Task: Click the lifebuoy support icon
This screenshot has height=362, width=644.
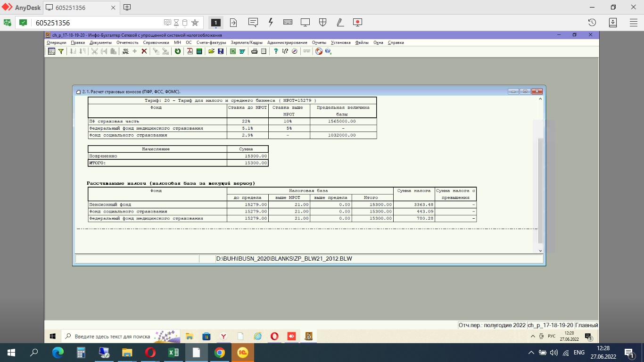Action: tap(319, 51)
